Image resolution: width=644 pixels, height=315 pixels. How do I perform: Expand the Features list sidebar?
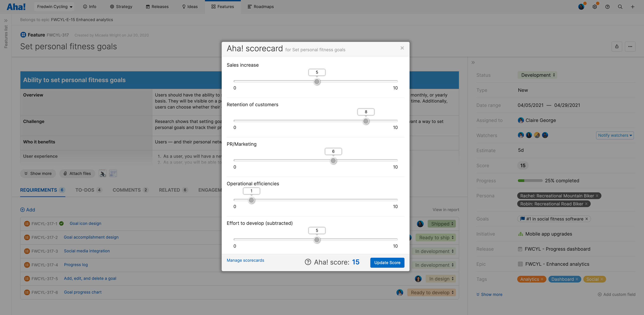point(6,21)
